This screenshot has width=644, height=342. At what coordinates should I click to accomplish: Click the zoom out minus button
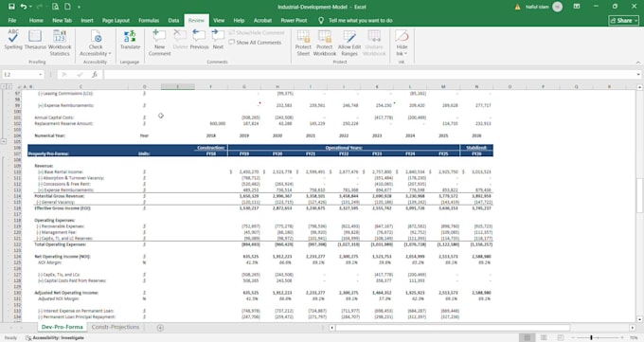pos(572,338)
